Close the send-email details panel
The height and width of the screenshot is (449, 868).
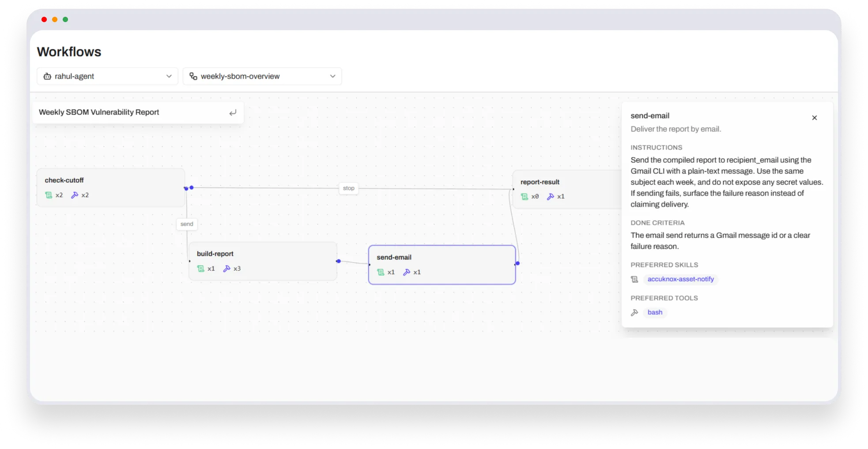click(815, 118)
